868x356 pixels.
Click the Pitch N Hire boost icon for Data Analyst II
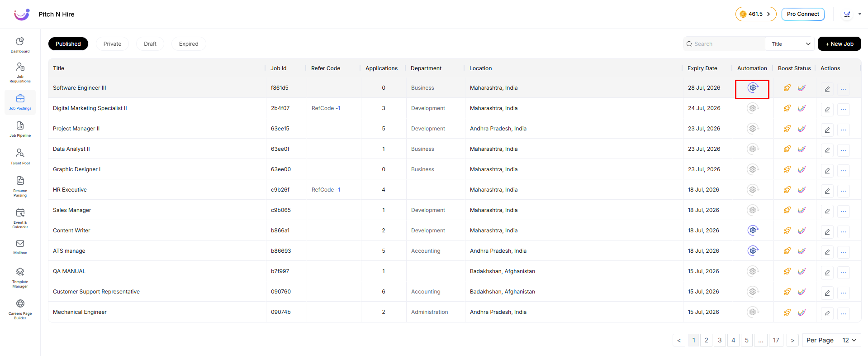tap(802, 149)
